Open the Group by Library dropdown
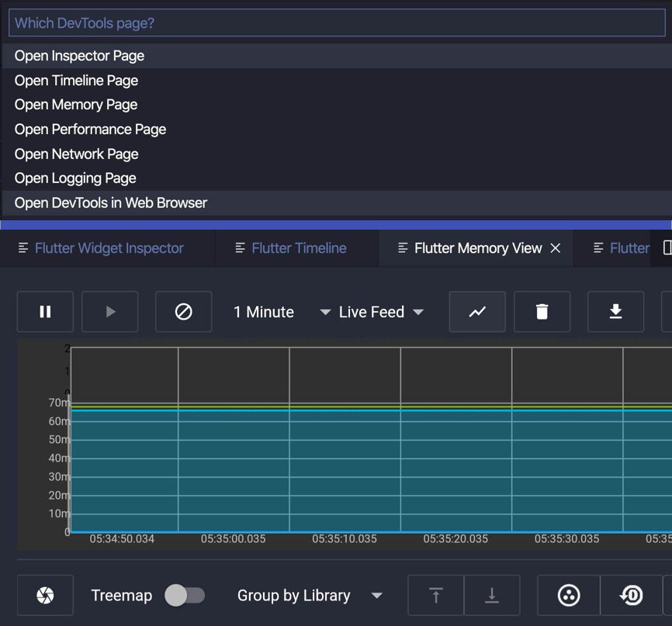 [310, 595]
